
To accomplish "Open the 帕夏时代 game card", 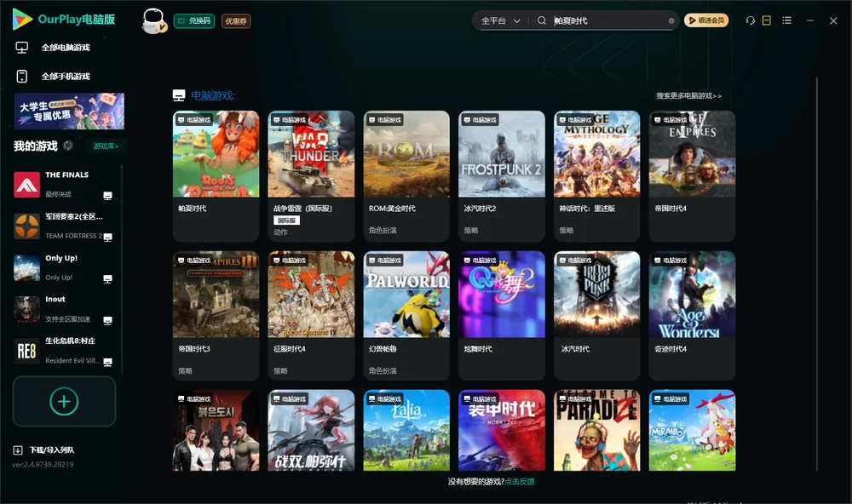I will tap(216, 176).
